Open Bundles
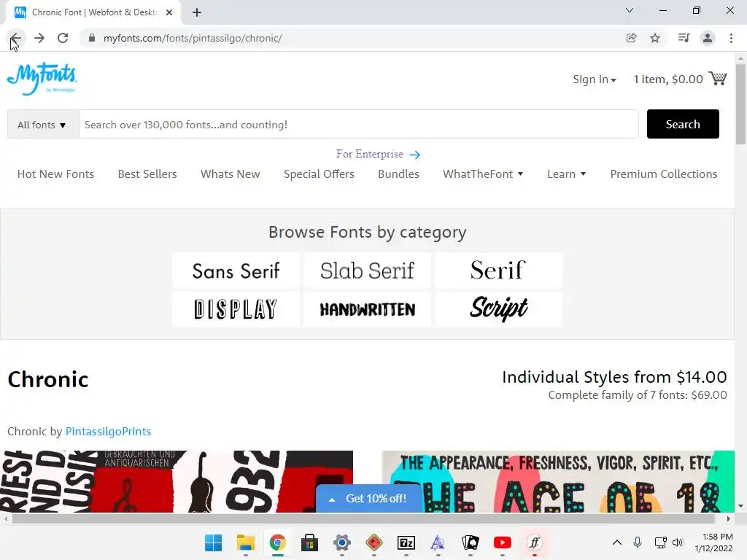This screenshot has height=560, width=747. pyautogui.click(x=398, y=174)
